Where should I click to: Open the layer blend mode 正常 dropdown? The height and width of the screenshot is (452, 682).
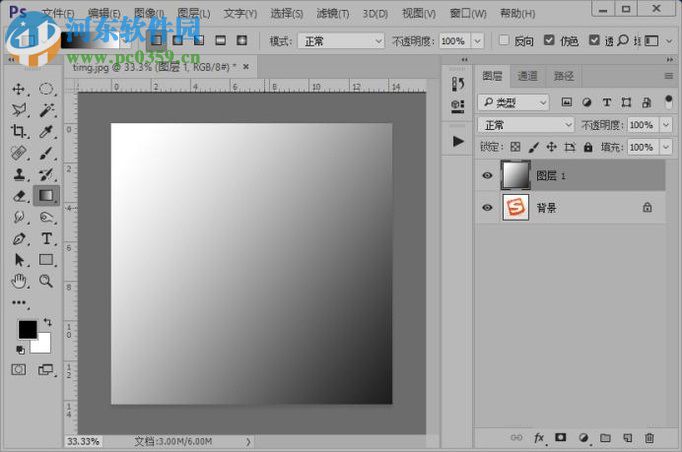click(527, 125)
